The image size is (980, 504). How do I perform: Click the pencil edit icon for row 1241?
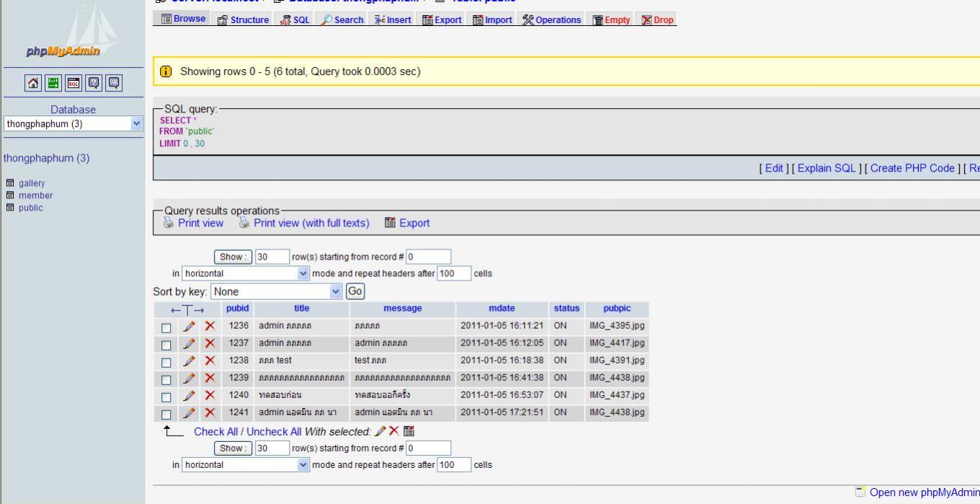pos(189,413)
